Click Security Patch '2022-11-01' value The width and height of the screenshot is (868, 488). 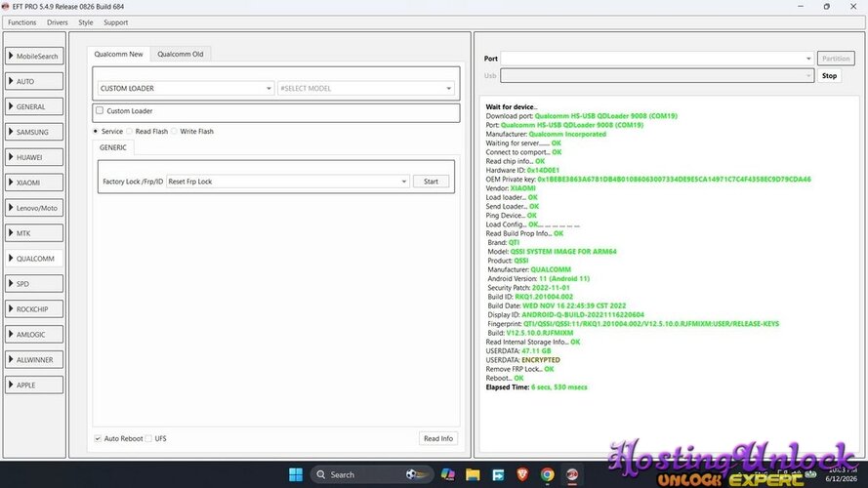[551, 288]
